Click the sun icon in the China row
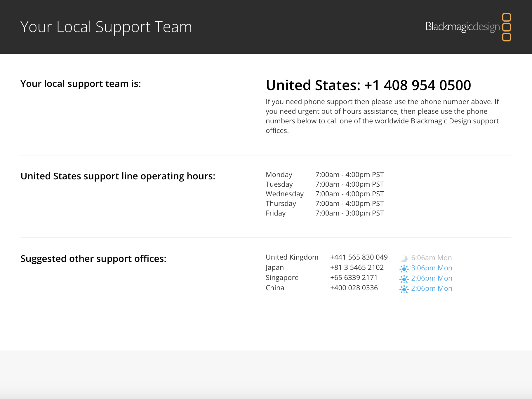Image resolution: width=532 pixels, height=399 pixels. pos(404,289)
